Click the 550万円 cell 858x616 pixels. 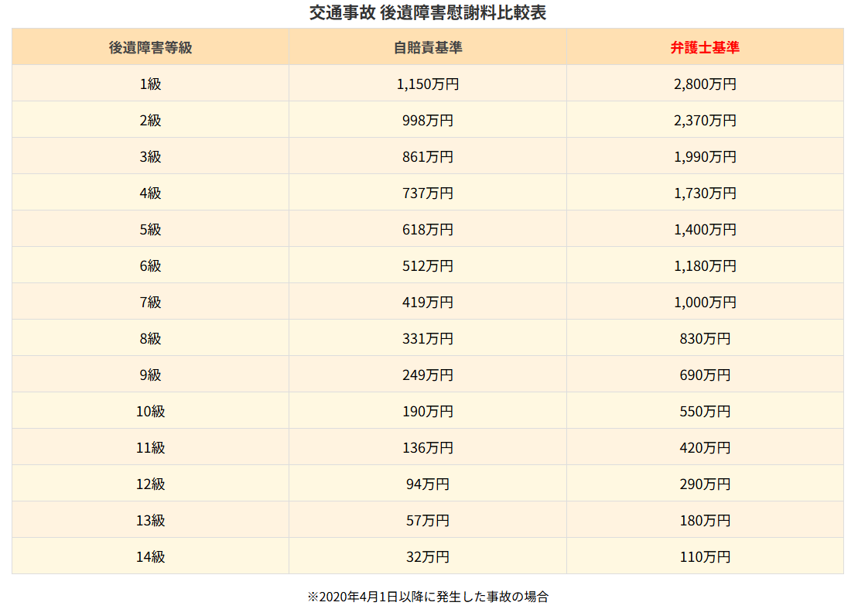[705, 411]
